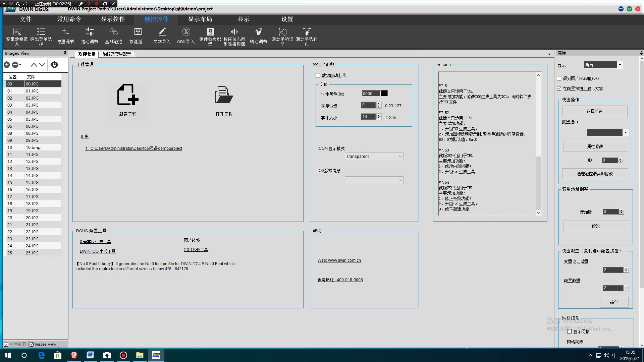The image size is (644, 362).
Task: Click the black font color swatch
Action: click(x=384, y=94)
